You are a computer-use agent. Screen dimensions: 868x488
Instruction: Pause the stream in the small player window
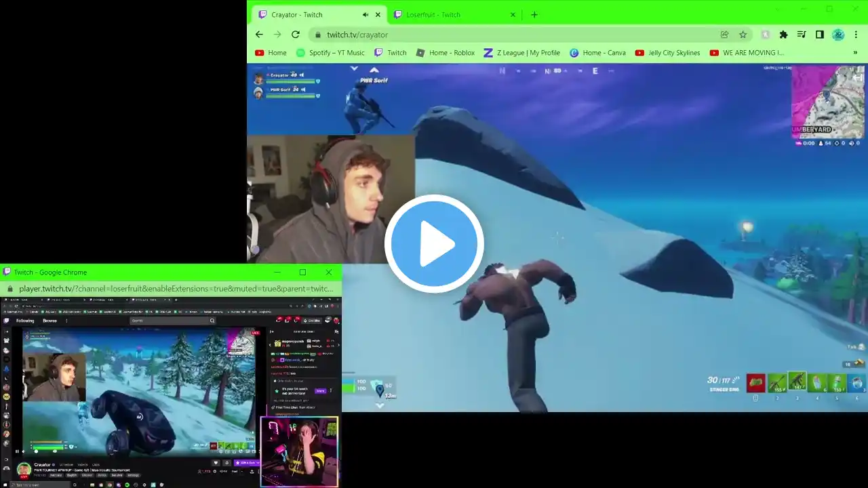(x=16, y=451)
